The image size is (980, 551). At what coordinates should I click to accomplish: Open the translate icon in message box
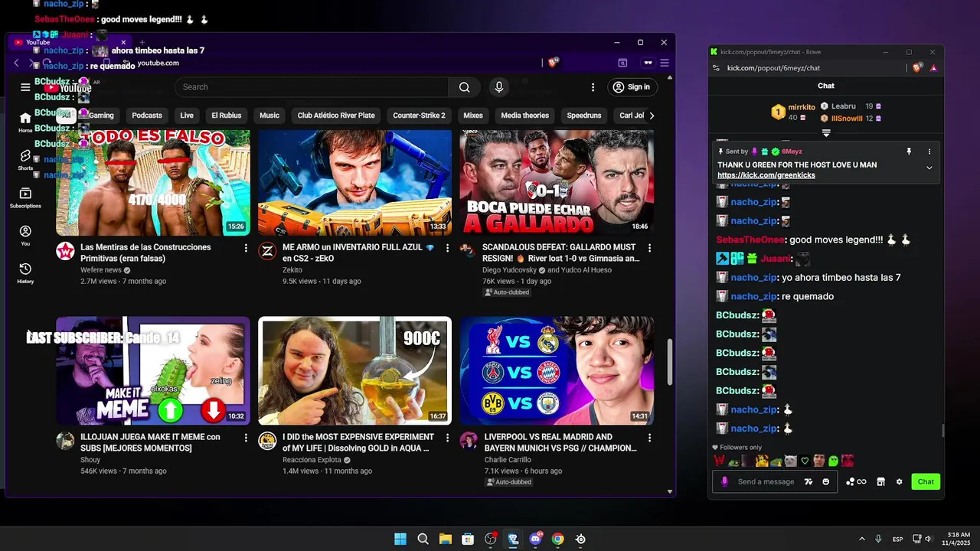point(808,481)
